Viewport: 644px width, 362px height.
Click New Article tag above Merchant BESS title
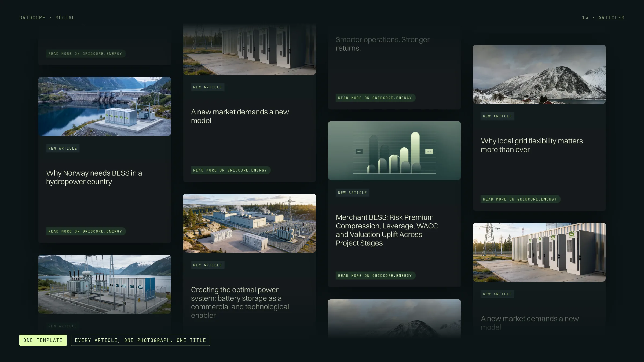coord(352,193)
